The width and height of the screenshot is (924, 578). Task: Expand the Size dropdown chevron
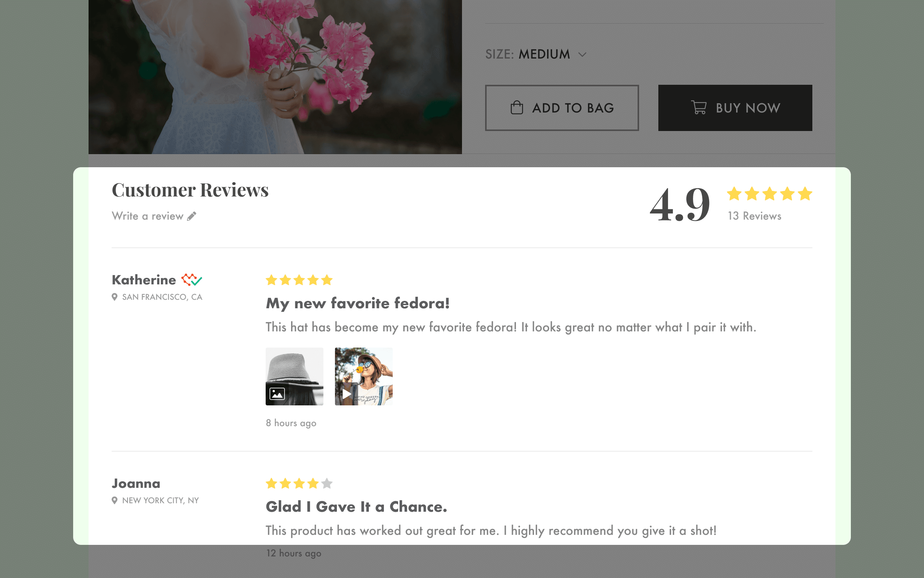[x=583, y=55]
